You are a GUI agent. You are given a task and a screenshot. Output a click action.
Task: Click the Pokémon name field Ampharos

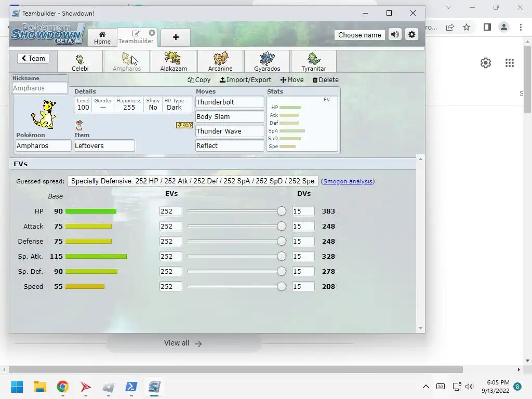coord(44,146)
